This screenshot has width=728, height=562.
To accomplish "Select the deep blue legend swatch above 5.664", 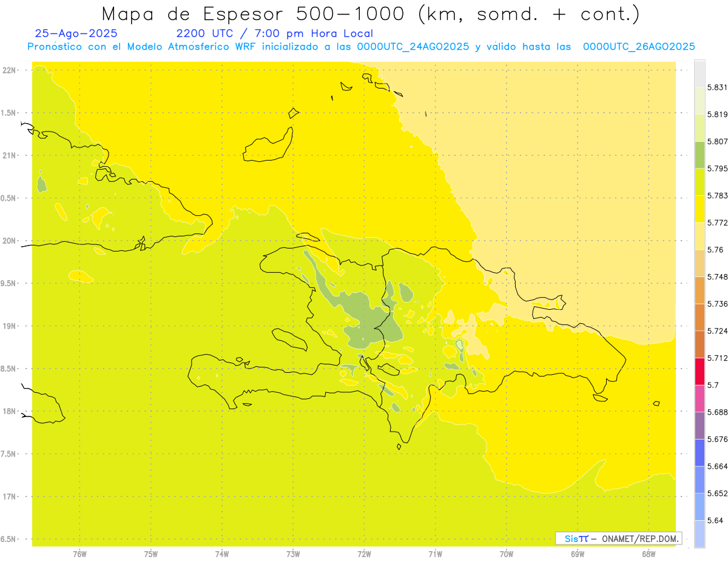I will pyautogui.click(x=699, y=452).
